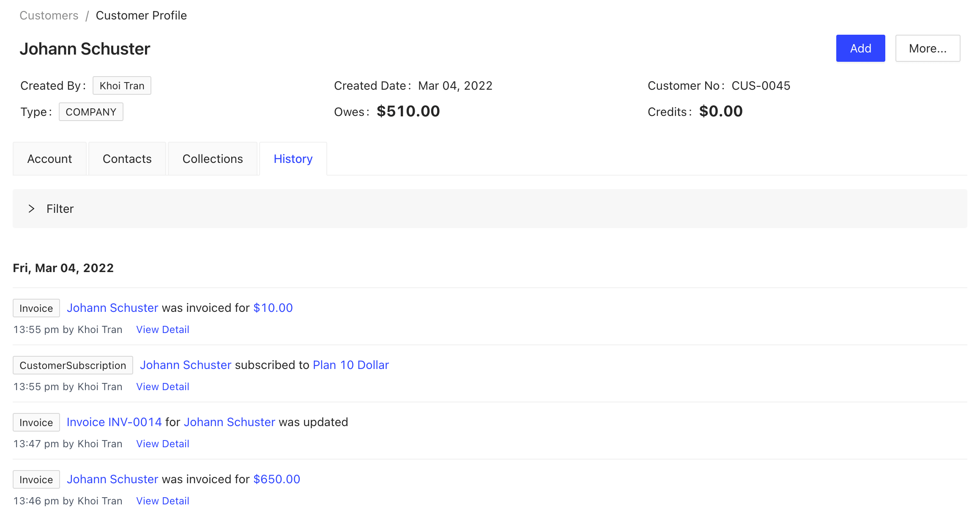Switch to the Account tab
The height and width of the screenshot is (512, 980).
[49, 159]
